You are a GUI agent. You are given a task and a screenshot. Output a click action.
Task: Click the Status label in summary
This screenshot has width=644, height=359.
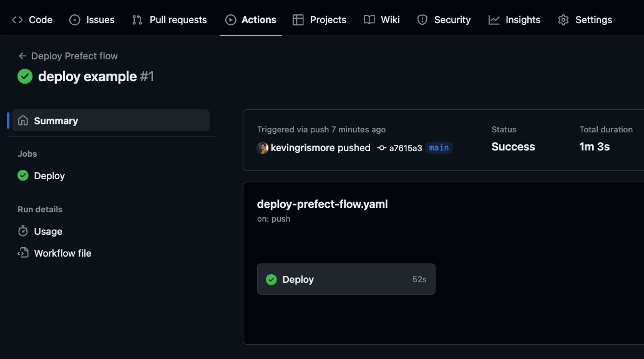tap(504, 129)
